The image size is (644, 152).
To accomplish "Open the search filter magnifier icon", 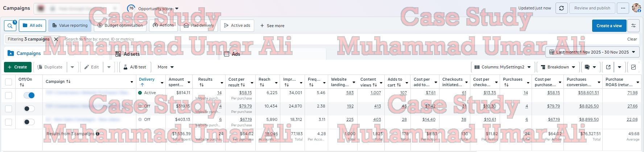I will [10, 26].
